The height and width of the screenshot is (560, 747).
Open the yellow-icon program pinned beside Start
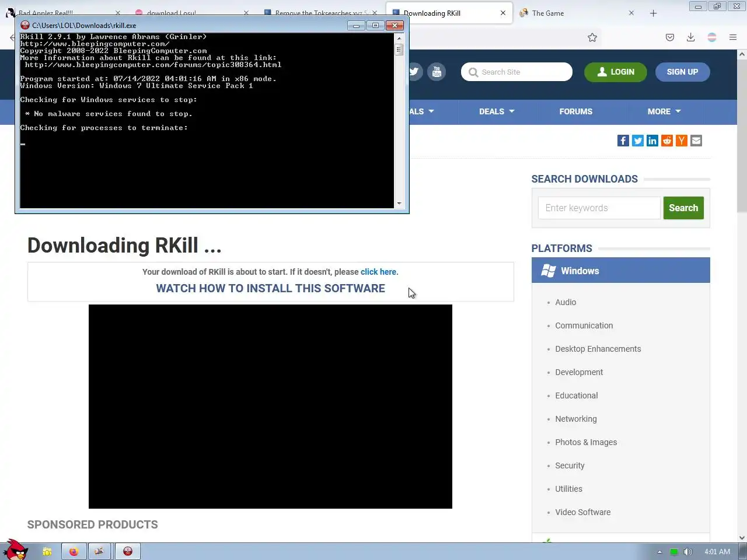[47, 551]
